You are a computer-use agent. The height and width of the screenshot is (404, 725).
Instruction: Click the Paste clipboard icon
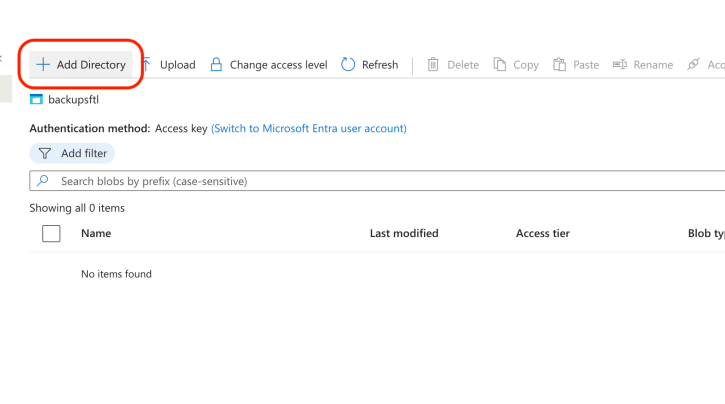pos(560,65)
